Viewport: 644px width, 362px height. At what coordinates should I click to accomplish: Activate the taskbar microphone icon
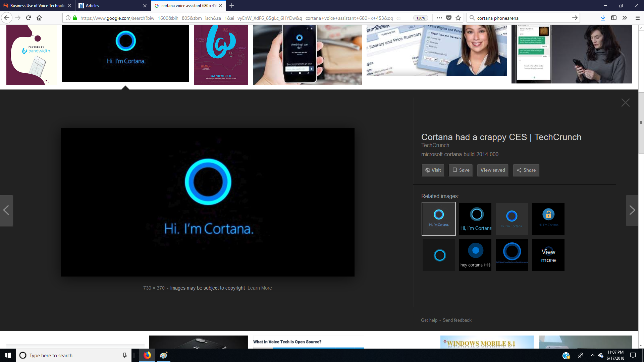coord(124,355)
